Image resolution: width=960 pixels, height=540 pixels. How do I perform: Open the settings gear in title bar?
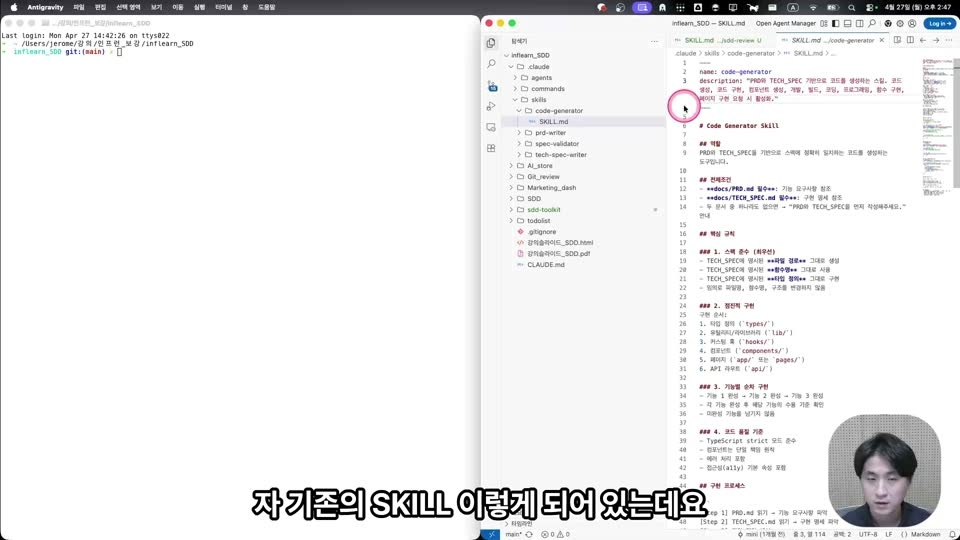(900, 23)
